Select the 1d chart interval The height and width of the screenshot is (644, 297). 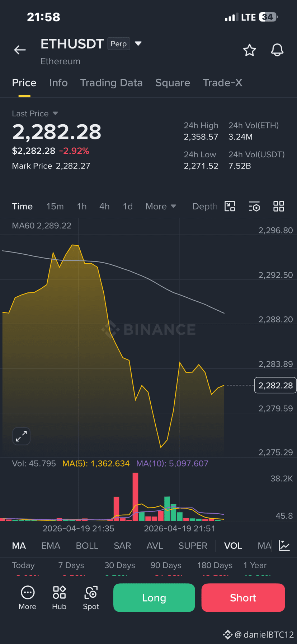[128, 207]
